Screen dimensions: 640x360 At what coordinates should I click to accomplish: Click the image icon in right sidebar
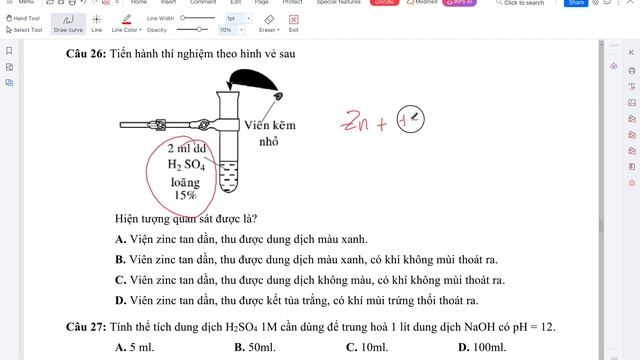coord(632,102)
